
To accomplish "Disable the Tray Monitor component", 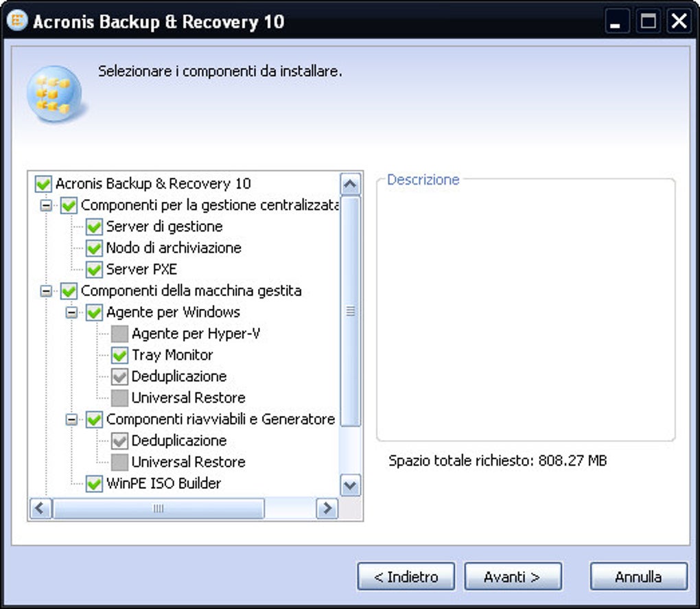I will tap(119, 355).
